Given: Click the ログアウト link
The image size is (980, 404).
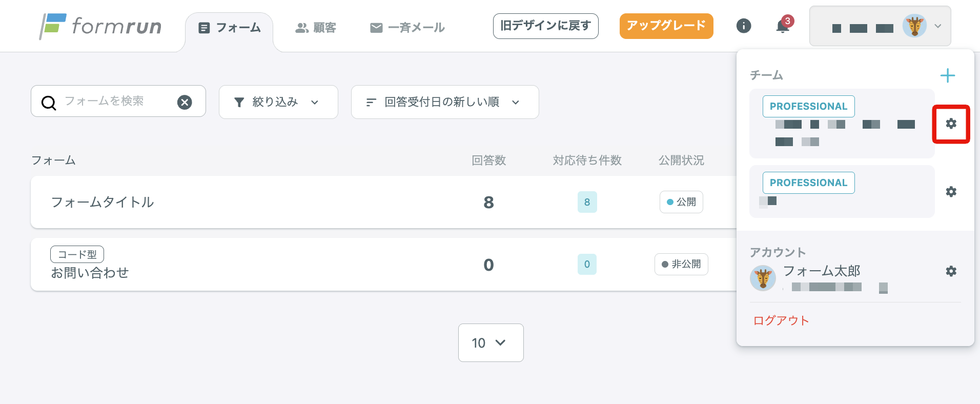Looking at the screenshot, I should [781, 320].
